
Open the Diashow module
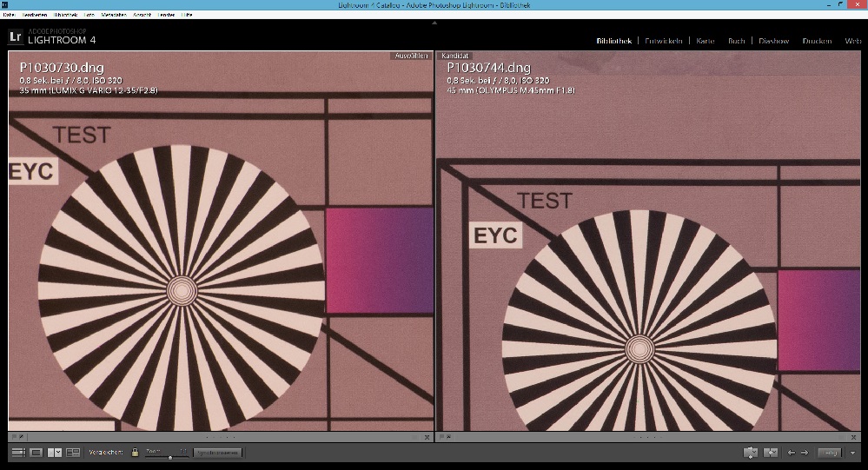click(x=773, y=41)
